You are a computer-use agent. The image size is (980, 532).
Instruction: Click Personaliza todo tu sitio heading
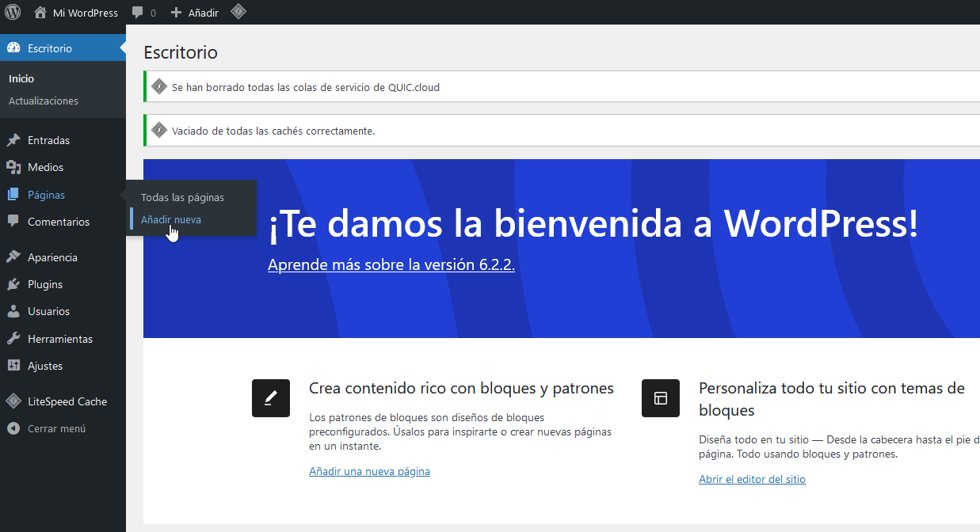832,399
